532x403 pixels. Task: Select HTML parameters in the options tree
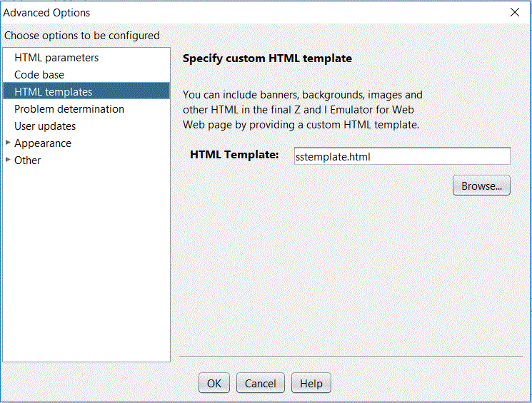[56, 58]
